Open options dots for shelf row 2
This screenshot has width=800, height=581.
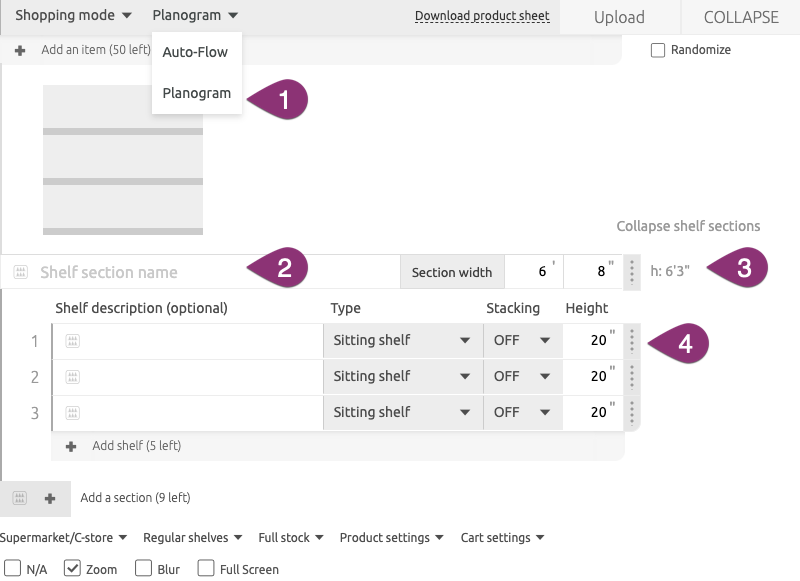pyautogui.click(x=632, y=377)
